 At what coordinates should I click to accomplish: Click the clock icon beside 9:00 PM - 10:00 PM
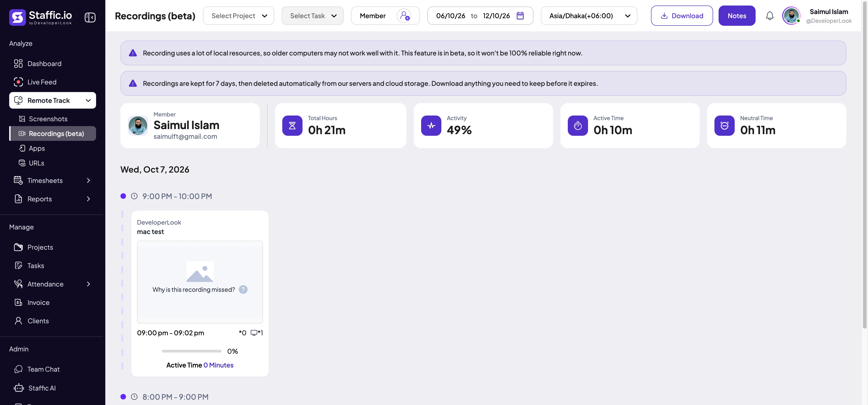point(134,196)
